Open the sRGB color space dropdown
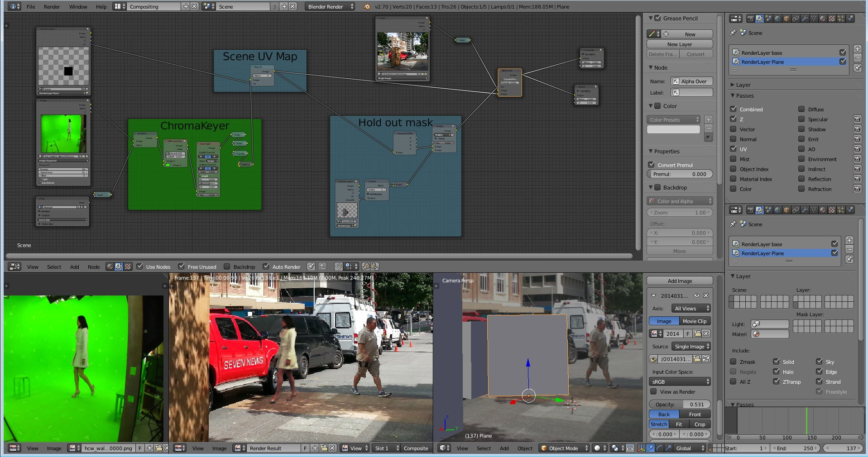Viewport: 868px width, 457px height. [680, 381]
